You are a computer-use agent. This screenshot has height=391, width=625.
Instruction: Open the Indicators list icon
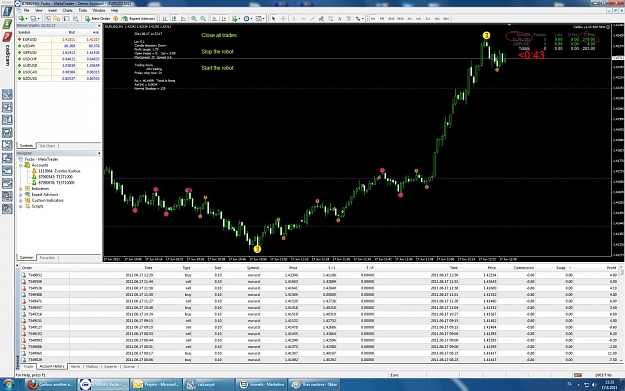click(234, 18)
